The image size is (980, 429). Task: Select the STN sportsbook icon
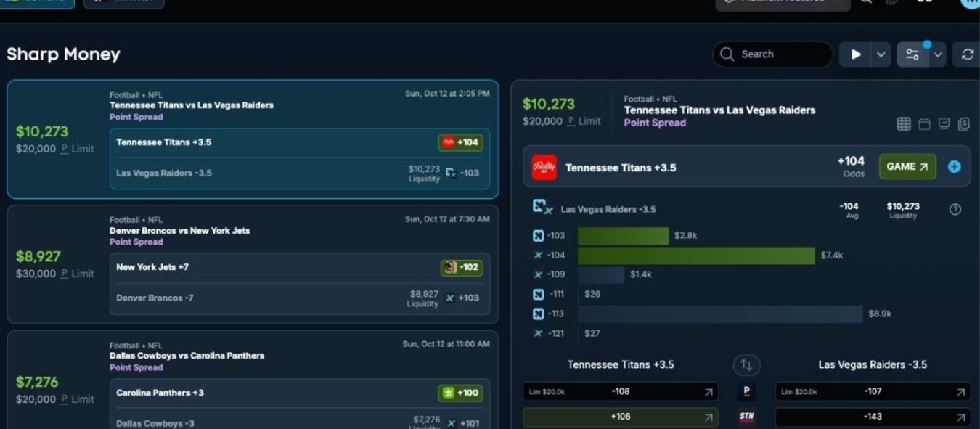tap(746, 416)
